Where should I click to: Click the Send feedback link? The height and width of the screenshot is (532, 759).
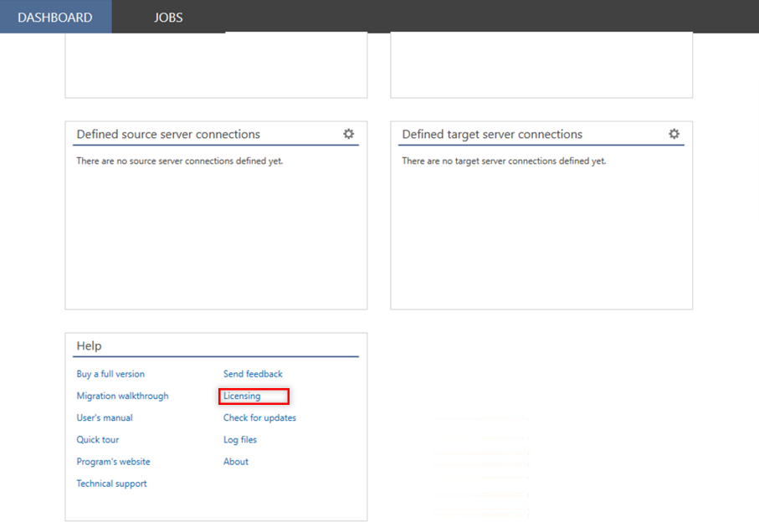pos(253,374)
